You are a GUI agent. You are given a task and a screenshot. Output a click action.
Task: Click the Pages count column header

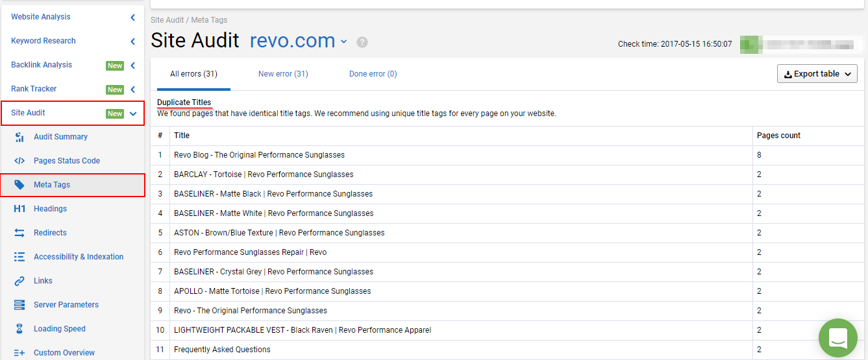[778, 136]
